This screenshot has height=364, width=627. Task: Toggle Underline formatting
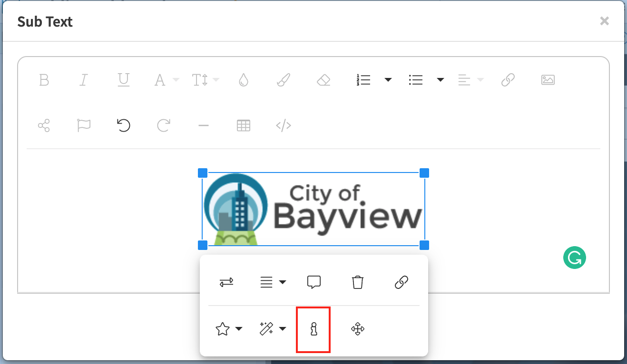click(x=124, y=80)
